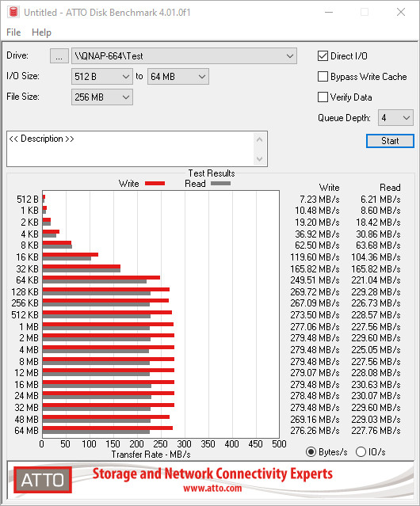Screen dimensions: 420x506
Task: Select the Bytes/s radio button
Action: [311, 452]
